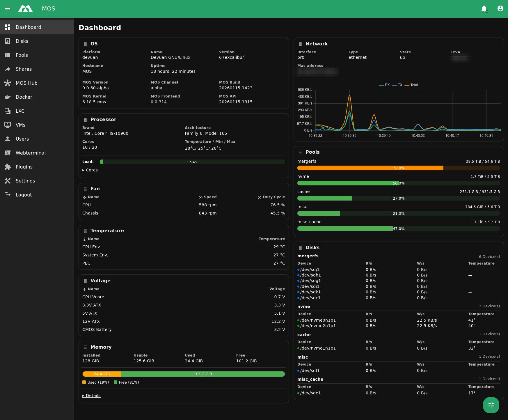Click the floating filter button bottom right
The width and height of the screenshot is (508, 420).
point(491,405)
